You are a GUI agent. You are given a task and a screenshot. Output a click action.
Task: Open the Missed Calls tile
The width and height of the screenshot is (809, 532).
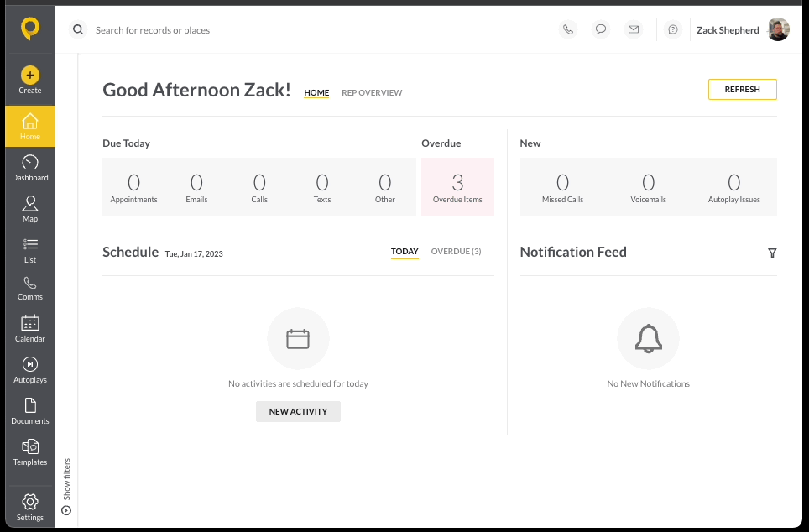pyautogui.click(x=563, y=187)
